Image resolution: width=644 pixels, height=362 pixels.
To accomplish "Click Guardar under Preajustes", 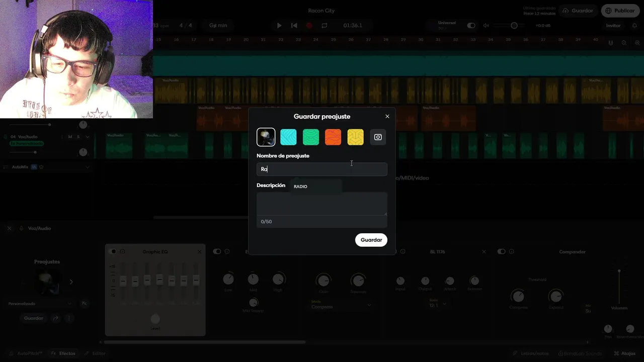I will (x=34, y=318).
